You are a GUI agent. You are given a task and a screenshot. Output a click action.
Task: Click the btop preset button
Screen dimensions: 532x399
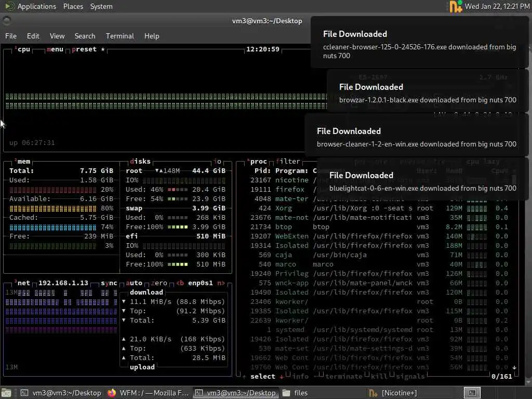84,49
